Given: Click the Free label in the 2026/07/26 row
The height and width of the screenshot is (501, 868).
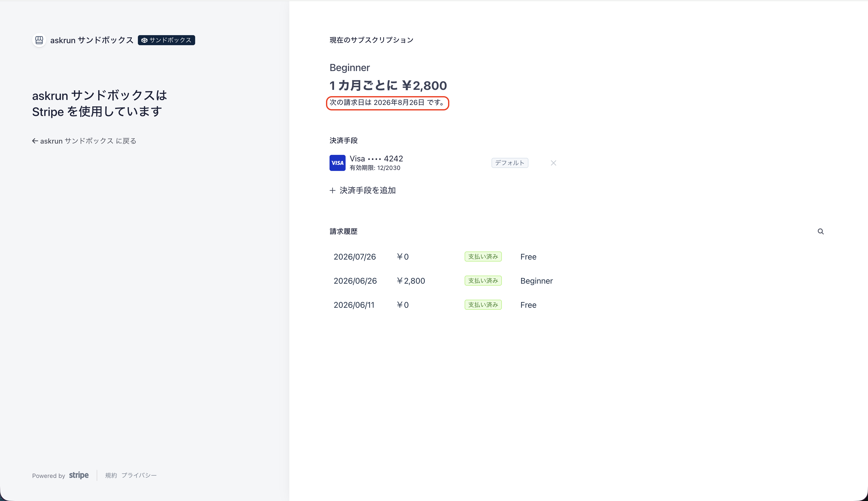Looking at the screenshot, I should (x=528, y=257).
